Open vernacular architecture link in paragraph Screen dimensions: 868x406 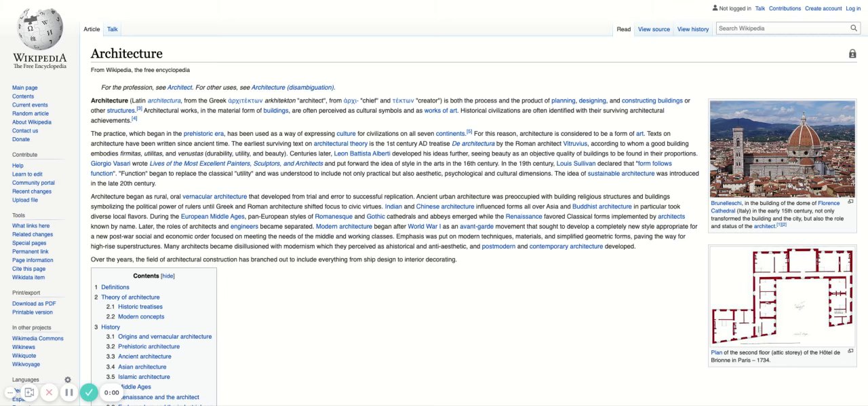click(x=215, y=196)
